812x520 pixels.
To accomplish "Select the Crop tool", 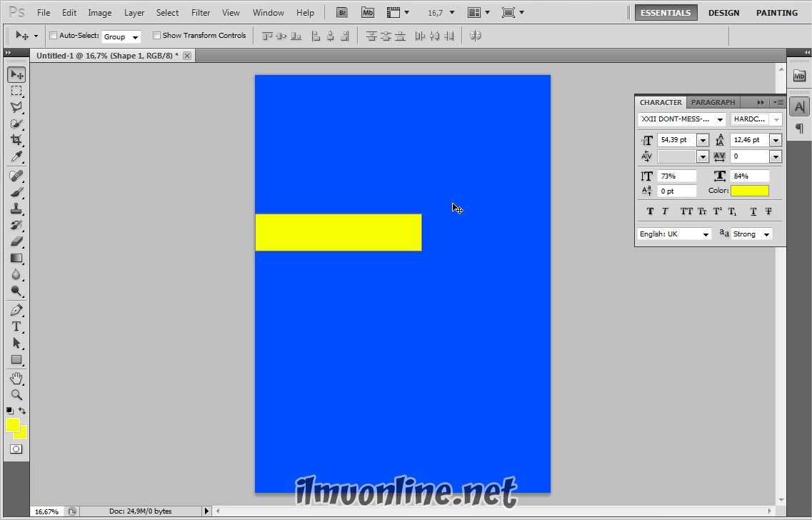I will click(x=16, y=140).
